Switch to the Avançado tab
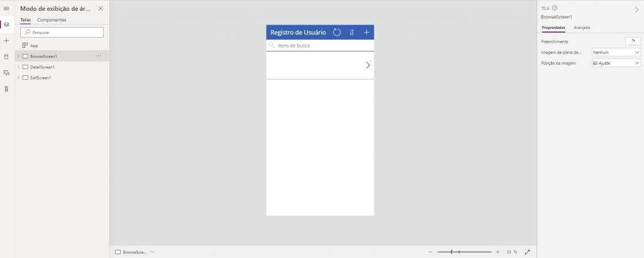 click(582, 28)
